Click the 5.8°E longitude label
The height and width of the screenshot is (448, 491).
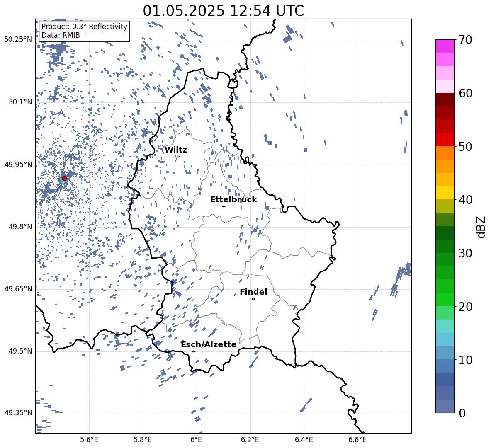tap(143, 440)
